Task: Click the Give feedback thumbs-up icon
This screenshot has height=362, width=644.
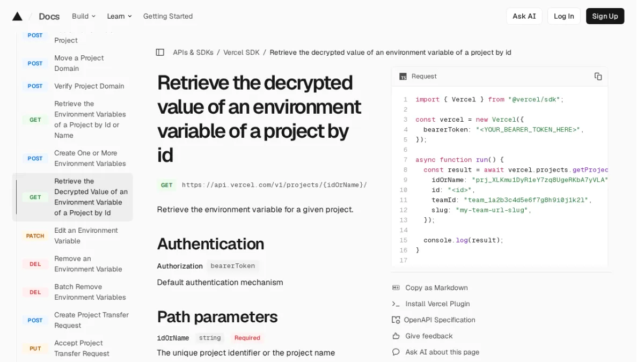Action: [x=396, y=336]
